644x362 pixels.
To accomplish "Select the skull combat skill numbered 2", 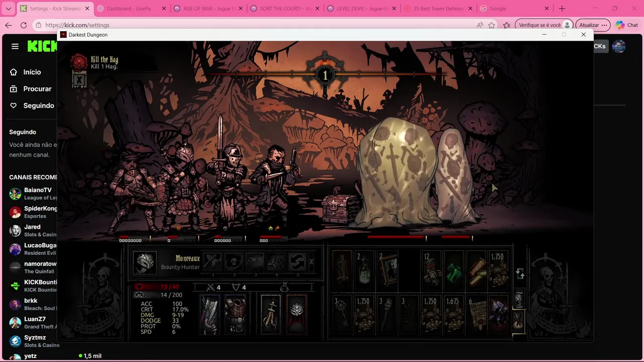I will (x=234, y=262).
